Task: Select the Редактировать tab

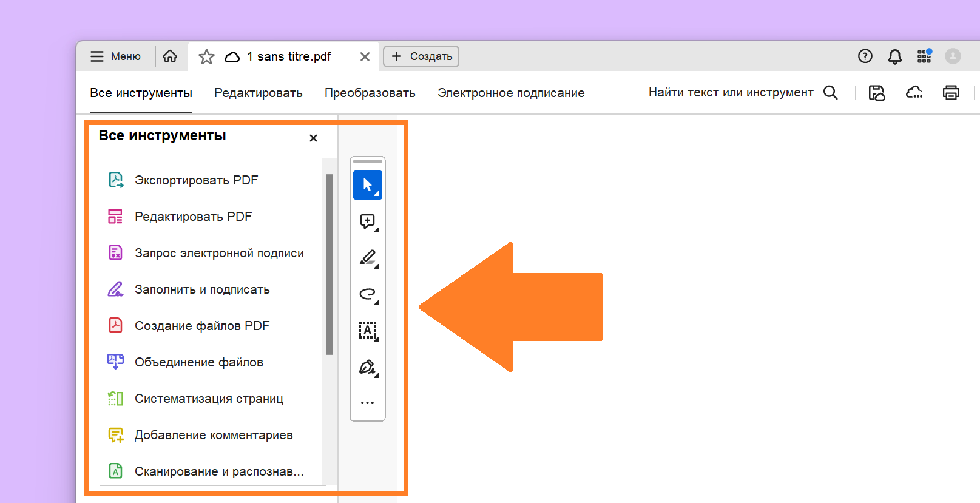Action: [x=259, y=93]
